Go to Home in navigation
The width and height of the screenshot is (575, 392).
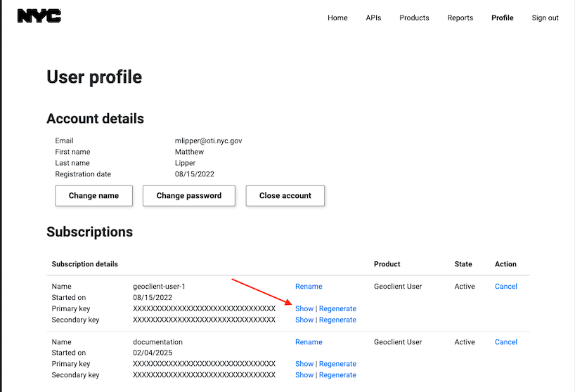[x=337, y=18]
